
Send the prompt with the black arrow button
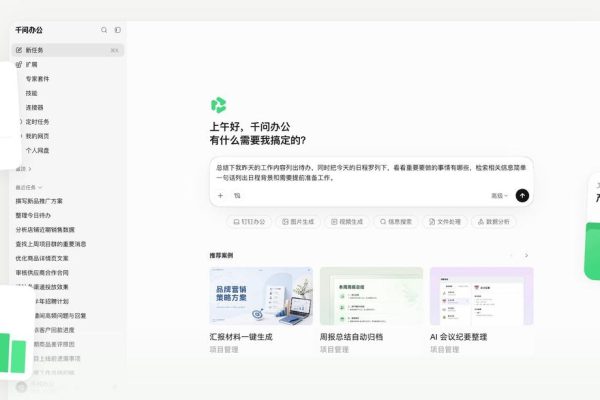click(522, 196)
